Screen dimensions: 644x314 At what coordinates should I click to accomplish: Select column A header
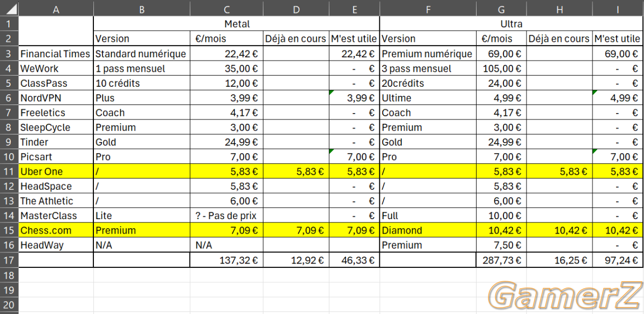pos(56,9)
